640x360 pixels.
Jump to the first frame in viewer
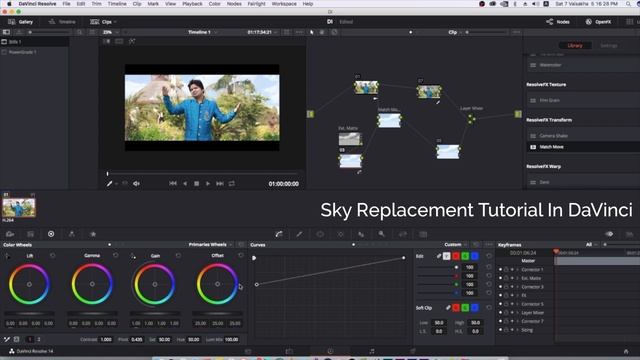(173, 184)
